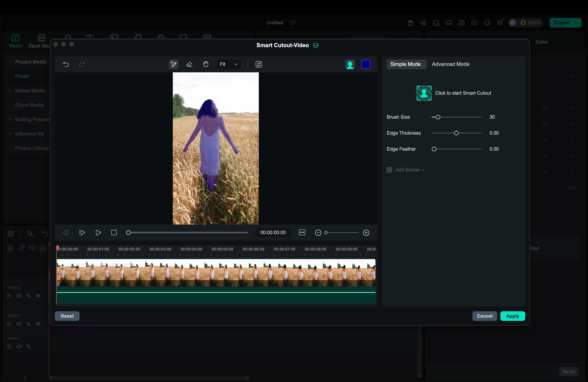This screenshot has width=588, height=382.
Task: Expand the Add Border options arrow
Action: point(423,170)
